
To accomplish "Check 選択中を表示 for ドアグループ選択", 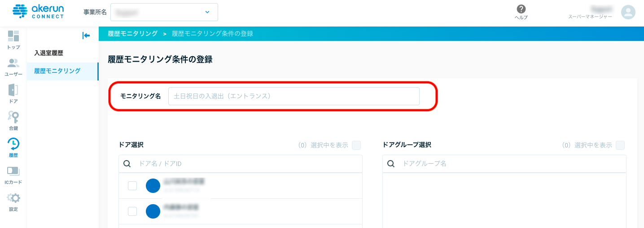I will click(x=620, y=145).
